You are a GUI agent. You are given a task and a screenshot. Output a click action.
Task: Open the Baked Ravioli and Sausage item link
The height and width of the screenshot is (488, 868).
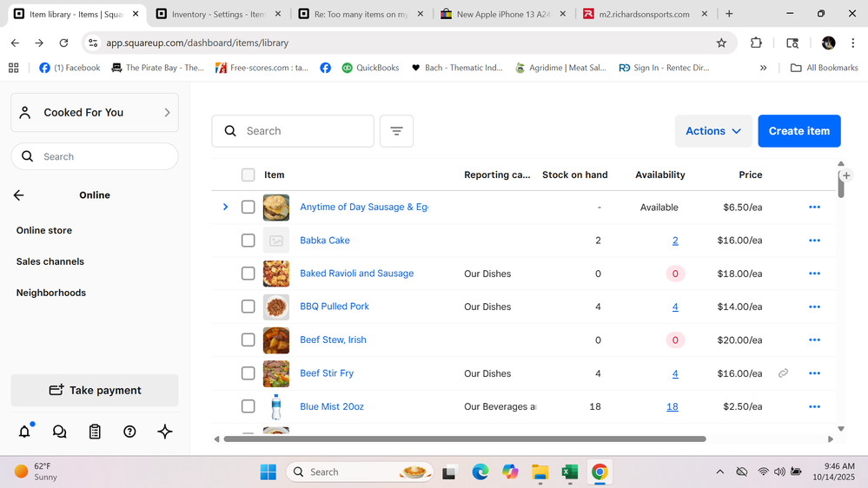point(356,274)
